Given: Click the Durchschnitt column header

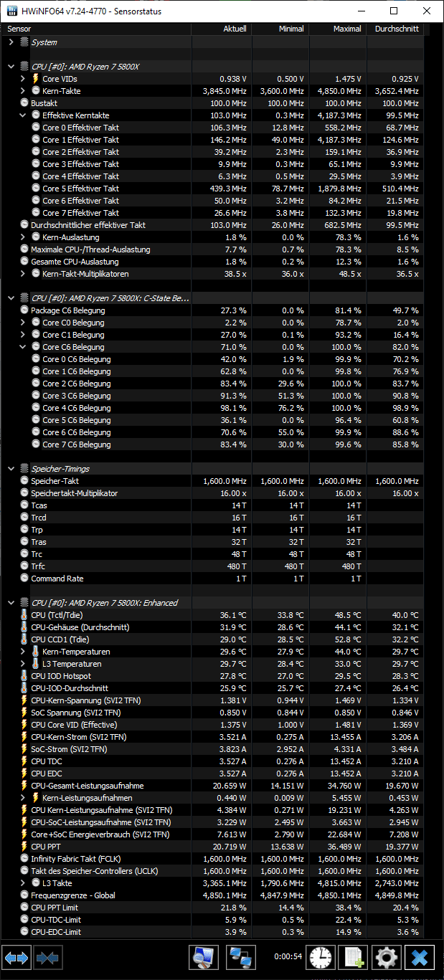Looking at the screenshot, I should 395,29.
